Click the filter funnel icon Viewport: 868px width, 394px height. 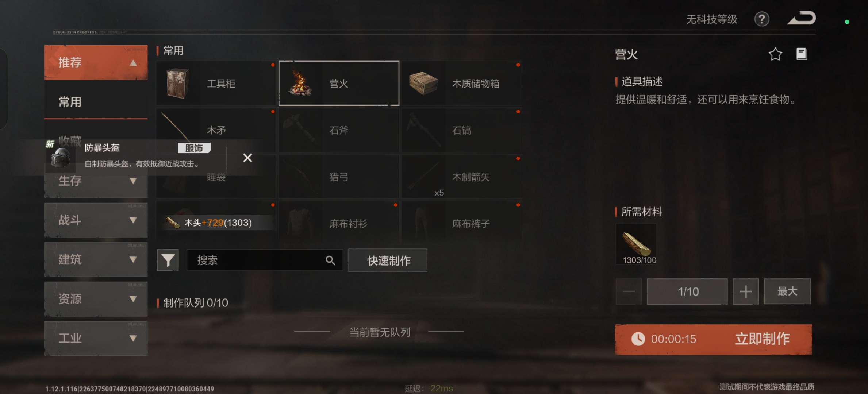pyautogui.click(x=168, y=260)
